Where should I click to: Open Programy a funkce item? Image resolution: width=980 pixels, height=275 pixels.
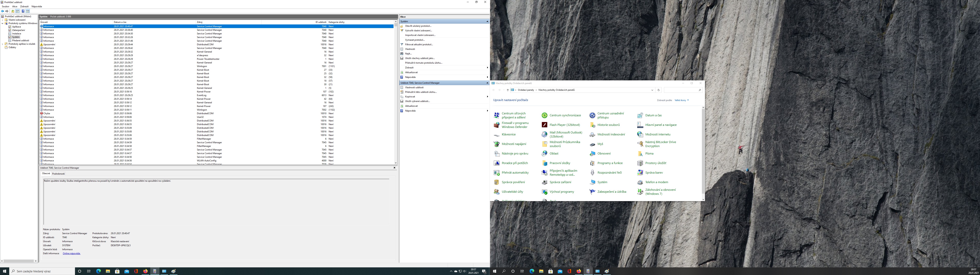pos(610,163)
